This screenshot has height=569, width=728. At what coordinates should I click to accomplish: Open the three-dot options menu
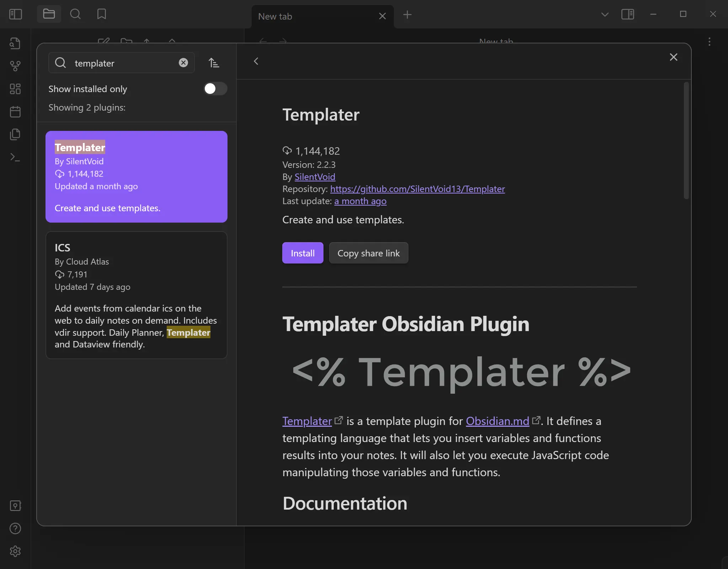(709, 42)
